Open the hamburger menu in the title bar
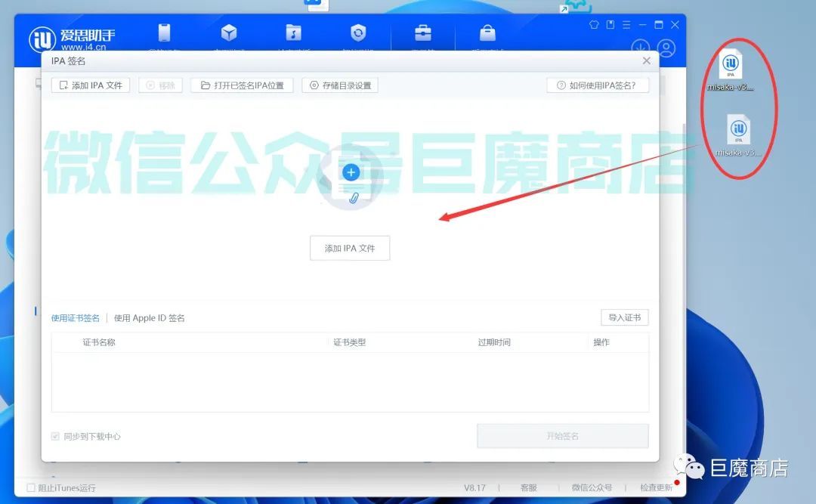816x504 pixels. (x=626, y=24)
